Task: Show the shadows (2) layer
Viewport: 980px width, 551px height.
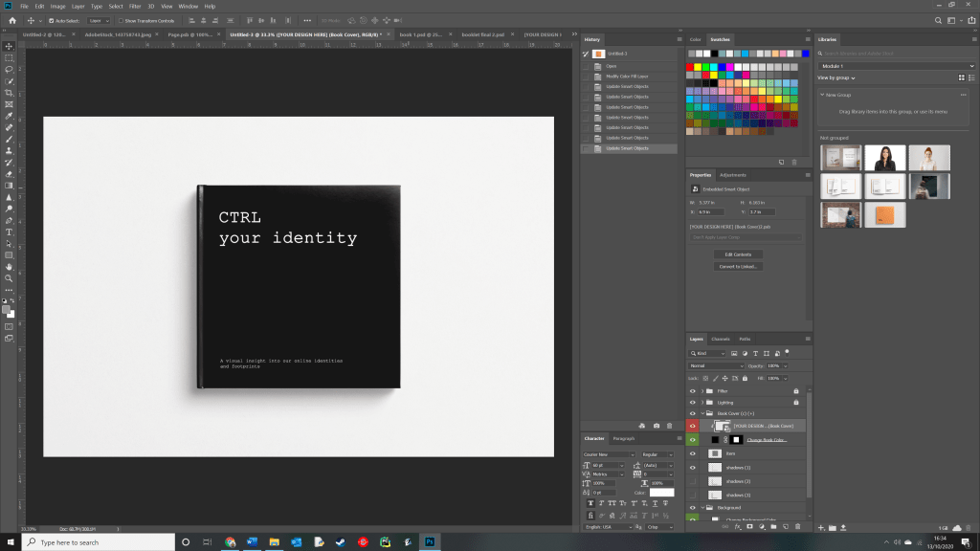Action: tap(692, 480)
